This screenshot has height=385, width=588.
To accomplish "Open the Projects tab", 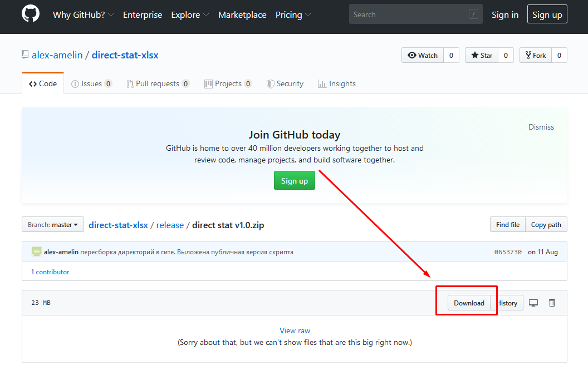I will pos(228,83).
